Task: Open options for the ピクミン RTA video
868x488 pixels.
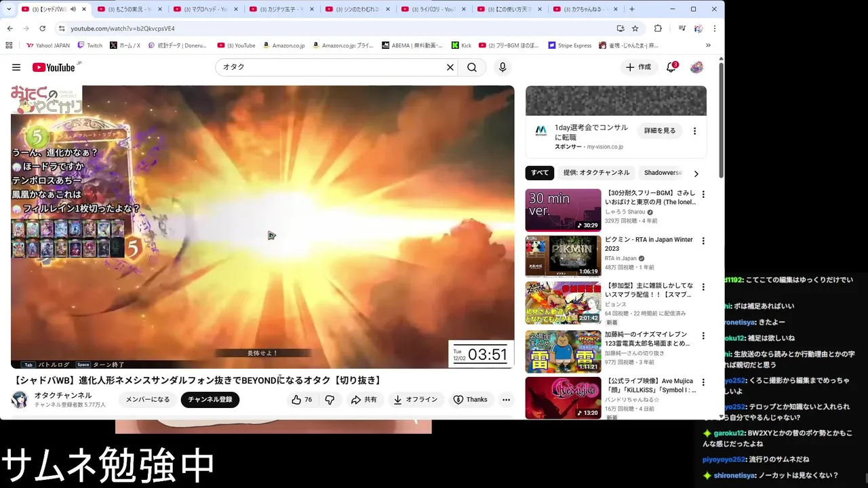Action: coord(703,241)
